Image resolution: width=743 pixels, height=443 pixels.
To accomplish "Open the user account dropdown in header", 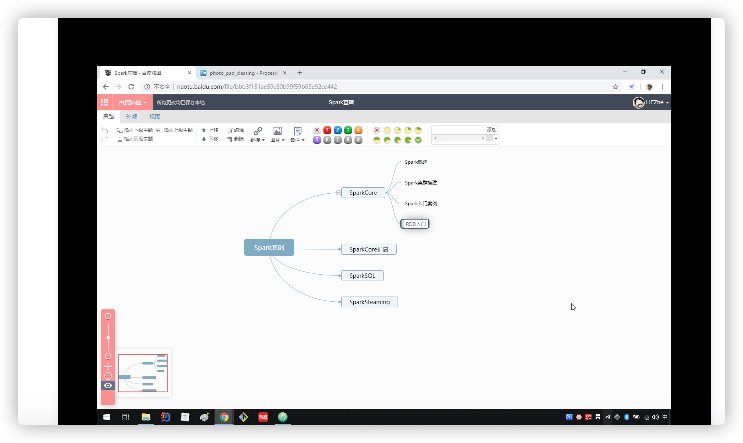I will [x=651, y=102].
